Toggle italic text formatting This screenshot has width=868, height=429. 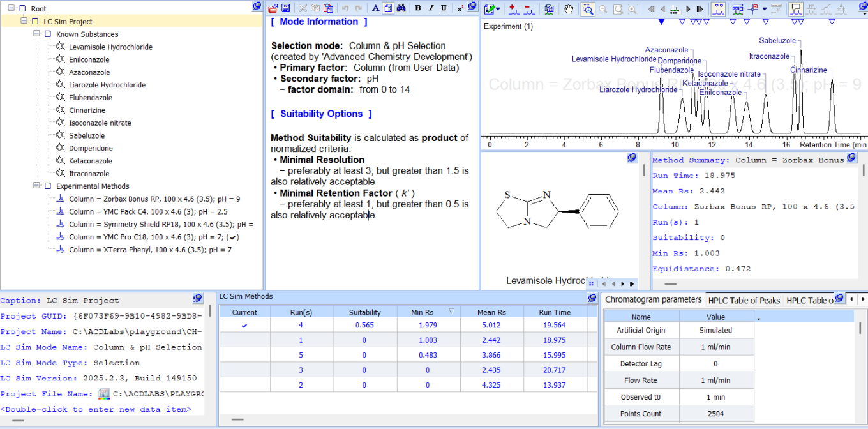(x=431, y=8)
